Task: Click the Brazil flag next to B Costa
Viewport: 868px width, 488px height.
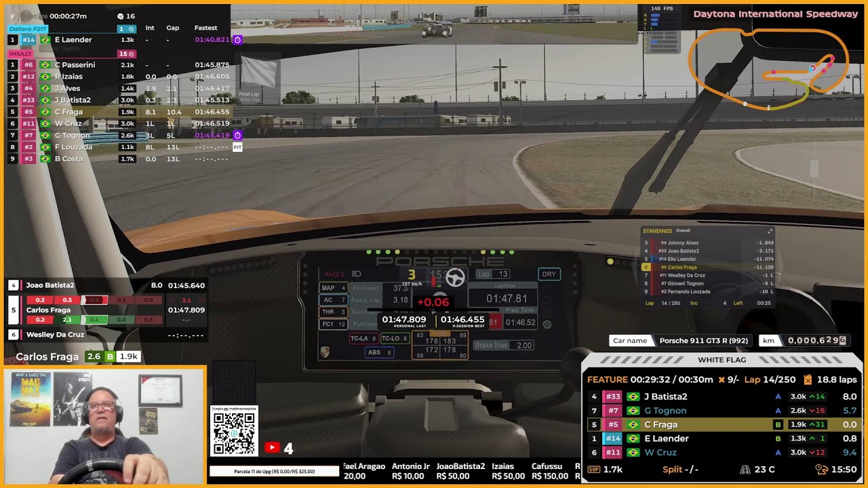Action: pyautogui.click(x=45, y=159)
